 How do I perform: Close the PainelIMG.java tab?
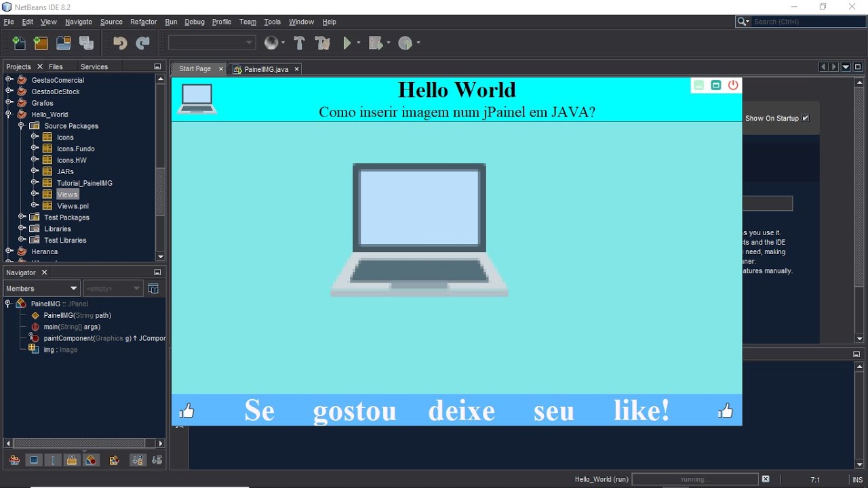296,69
